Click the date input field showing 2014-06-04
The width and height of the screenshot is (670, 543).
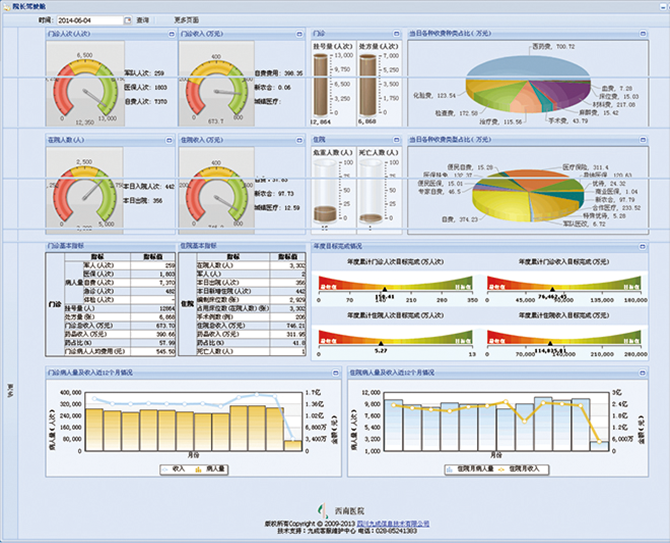(x=88, y=19)
